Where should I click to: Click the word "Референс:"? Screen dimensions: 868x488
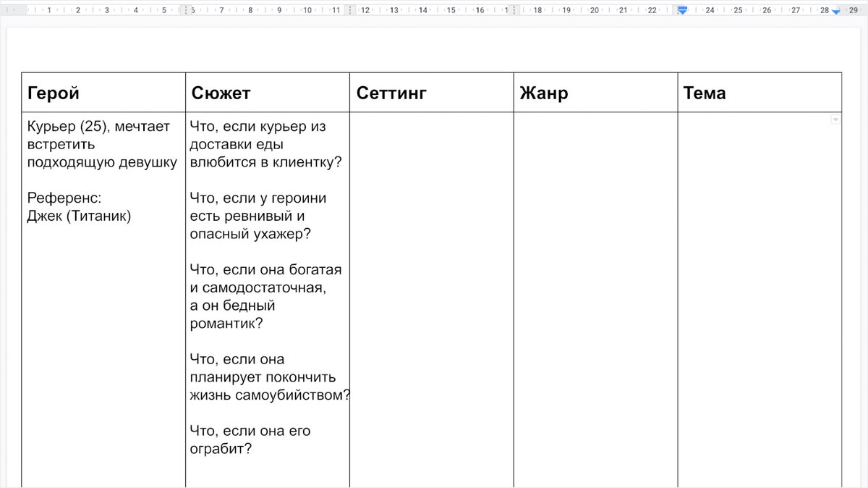(64, 198)
